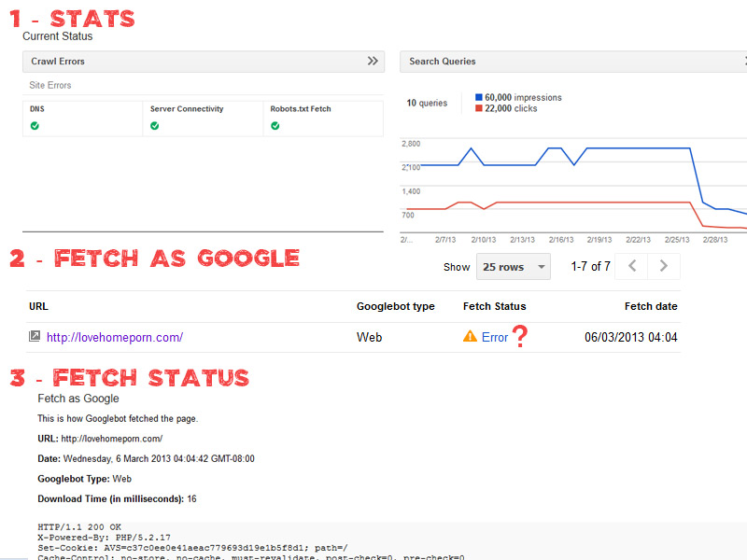Click the Download Time value line
The width and height of the screenshot is (747, 560).
point(118,498)
